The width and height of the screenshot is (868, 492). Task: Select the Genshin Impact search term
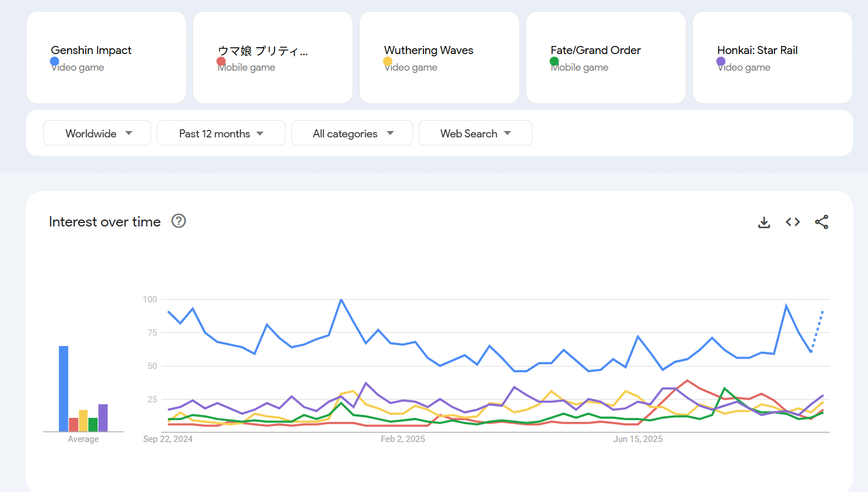point(91,51)
